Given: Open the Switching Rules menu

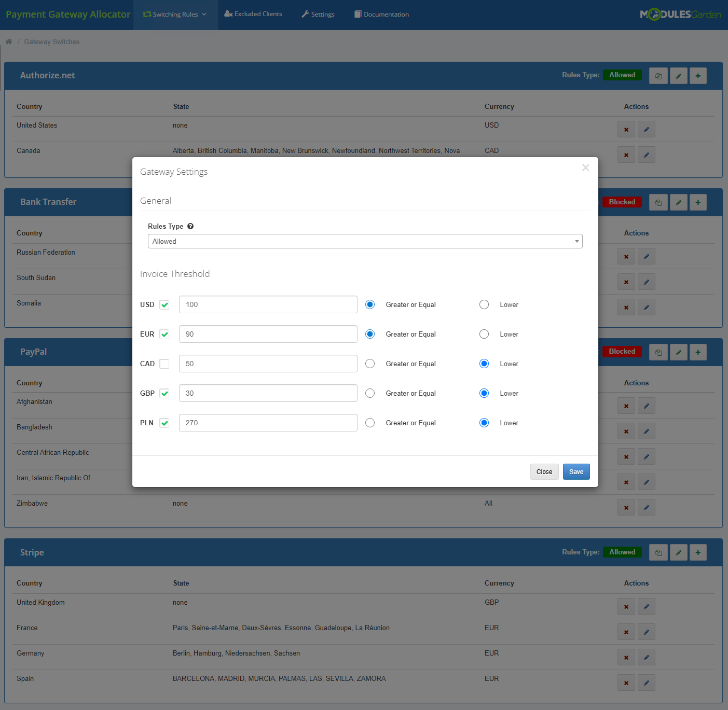Looking at the screenshot, I should (x=175, y=15).
